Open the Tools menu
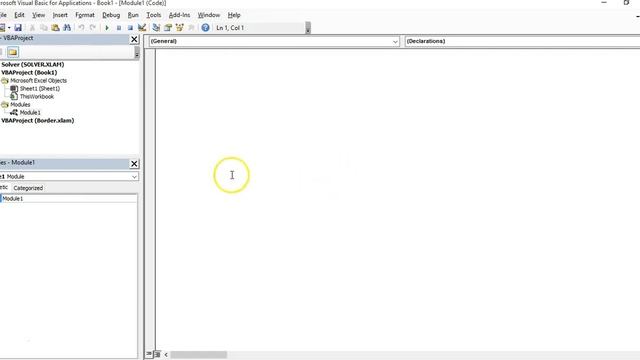Image resolution: width=640 pixels, height=360 pixels. pyautogui.click(x=154, y=15)
